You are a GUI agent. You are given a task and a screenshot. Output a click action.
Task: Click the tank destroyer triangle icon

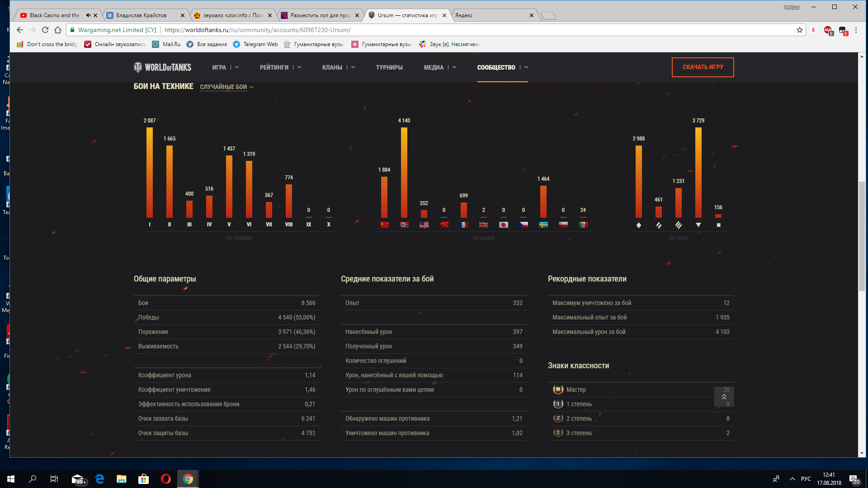pos(698,225)
